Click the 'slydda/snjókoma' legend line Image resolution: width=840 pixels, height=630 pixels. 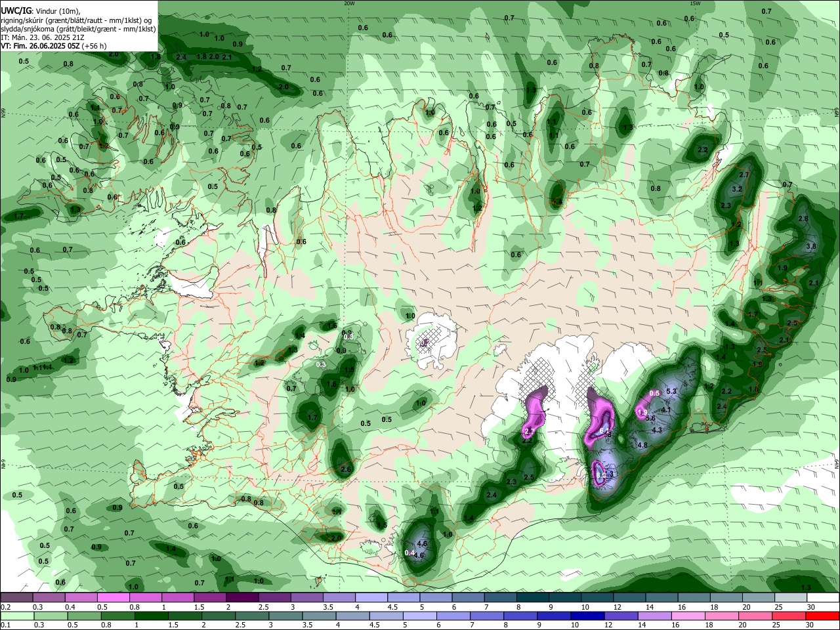point(78,29)
